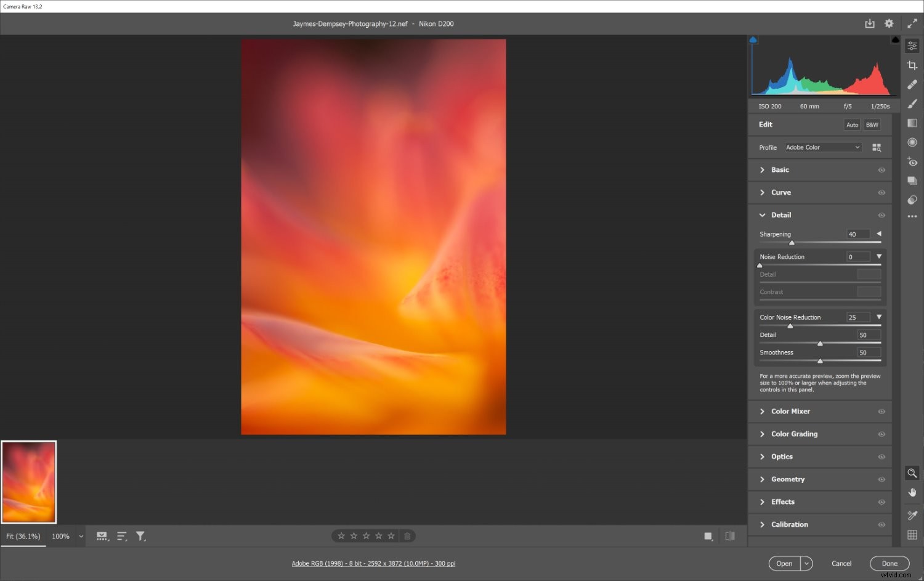Screen dimensions: 924x581
Task: Switch image to B&W mode
Action: [872, 124]
